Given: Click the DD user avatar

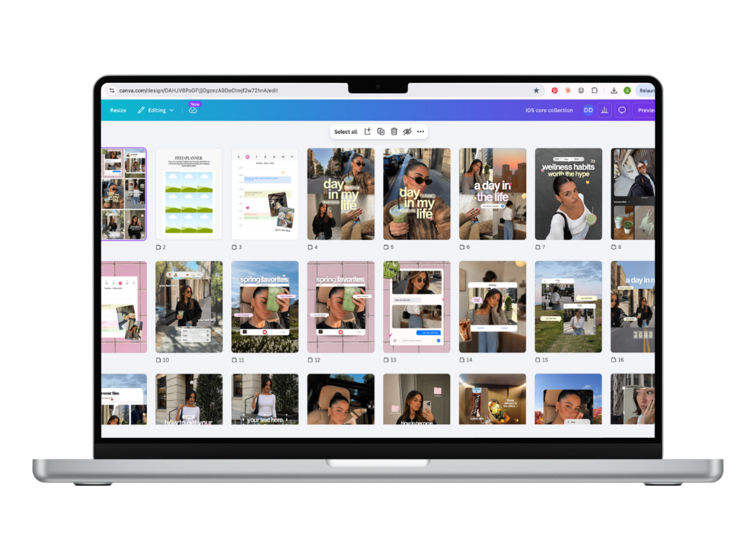Looking at the screenshot, I should click(x=588, y=110).
